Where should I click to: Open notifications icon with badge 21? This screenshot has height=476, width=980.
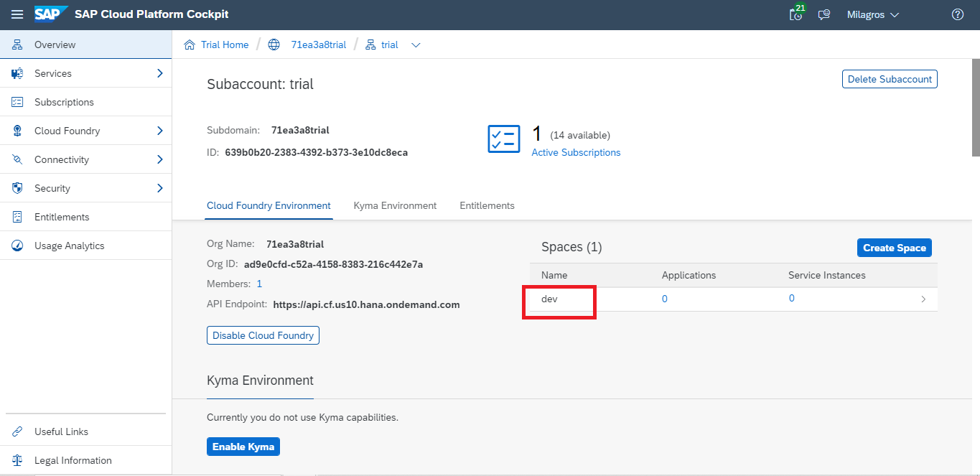(796, 14)
